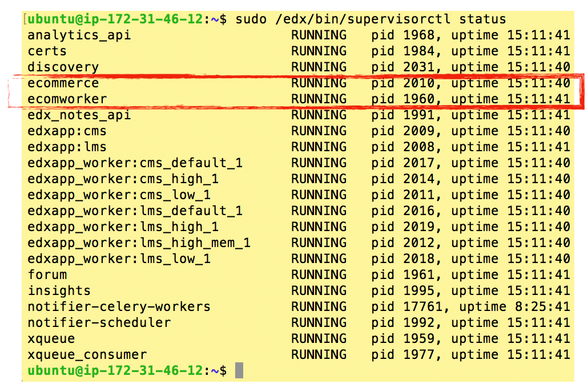Select edxapp_worker:lms_high_mem_1 process name

click(139, 243)
